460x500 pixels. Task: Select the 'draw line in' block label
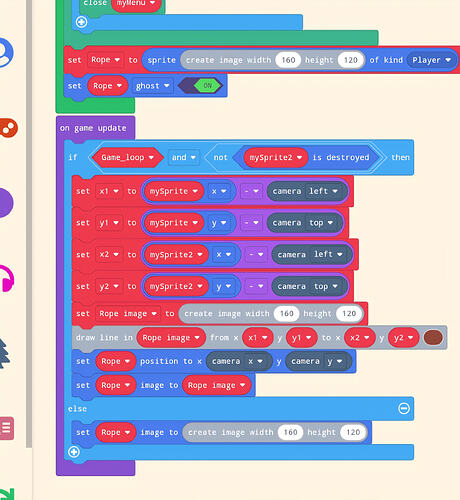(104, 338)
